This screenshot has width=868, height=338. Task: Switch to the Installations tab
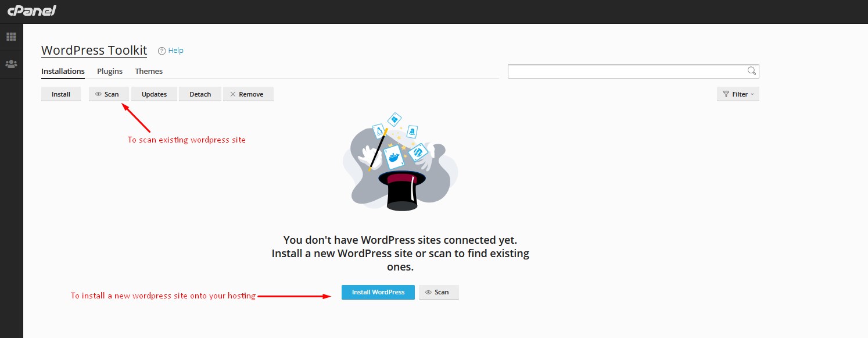tap(63, 71)
